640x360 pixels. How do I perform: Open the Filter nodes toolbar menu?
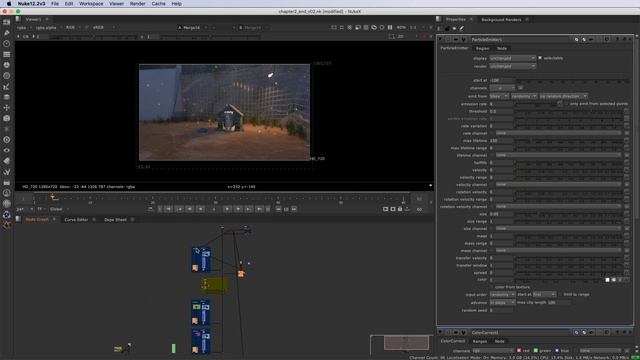[x=7, y=76]
